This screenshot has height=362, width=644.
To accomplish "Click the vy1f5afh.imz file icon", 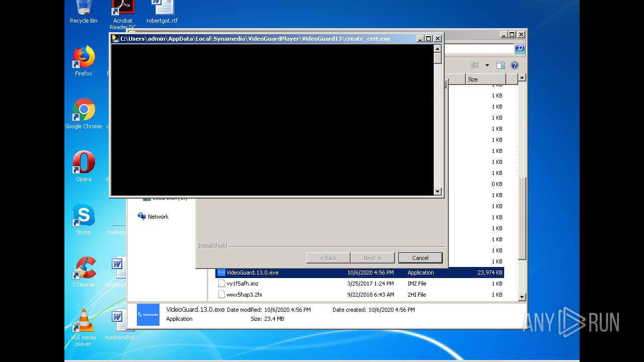I will tap(221, 284).
